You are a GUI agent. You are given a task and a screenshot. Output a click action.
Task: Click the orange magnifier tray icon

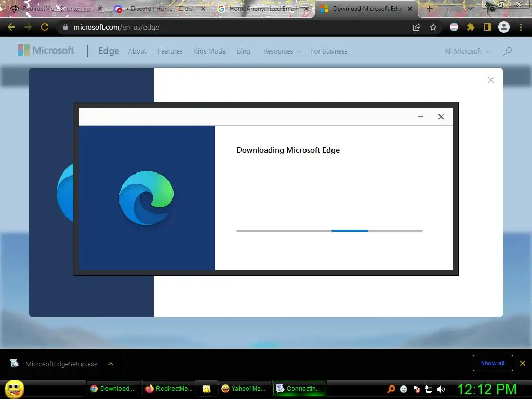(x=391, y=389)
